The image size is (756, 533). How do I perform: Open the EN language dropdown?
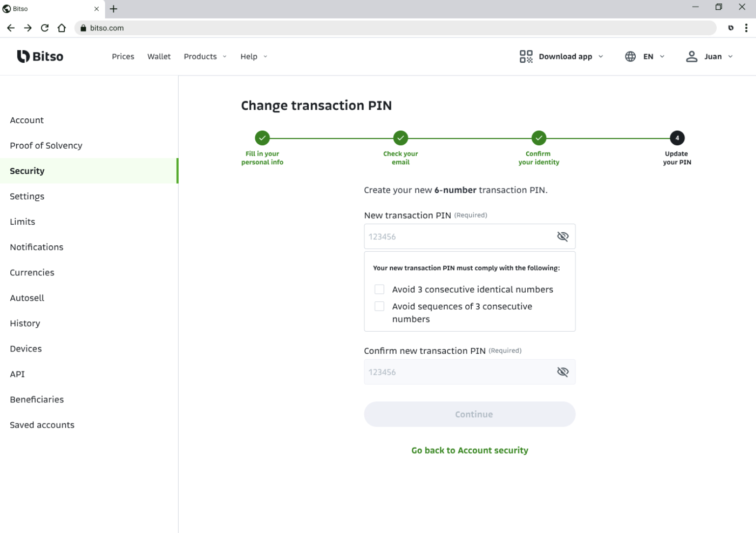[x=653, y=56]
